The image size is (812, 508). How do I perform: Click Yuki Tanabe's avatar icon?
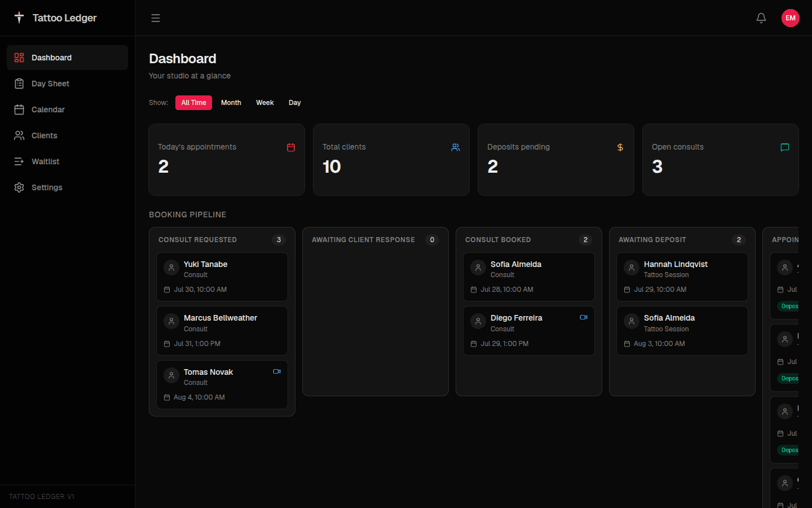[x=171, y=268]
